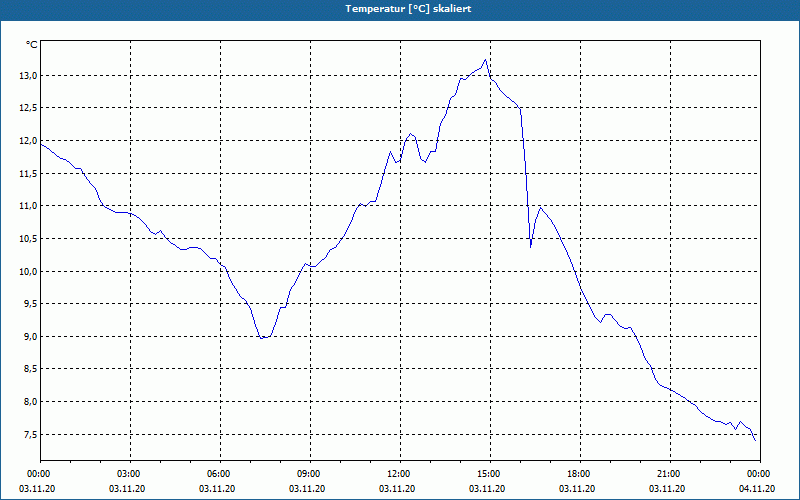Click the °C unit label
Image resolution: width=800 pixels, height=500 pixels.
coord(32,45)
